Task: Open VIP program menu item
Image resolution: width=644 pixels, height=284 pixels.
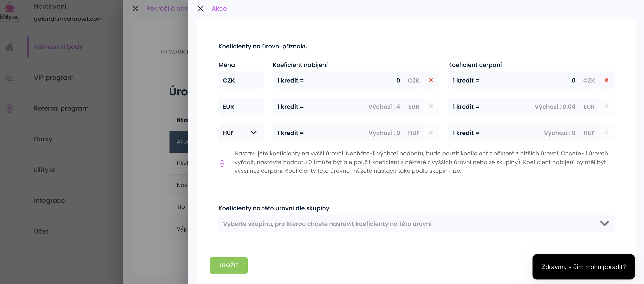Action: tap(54, 78)
